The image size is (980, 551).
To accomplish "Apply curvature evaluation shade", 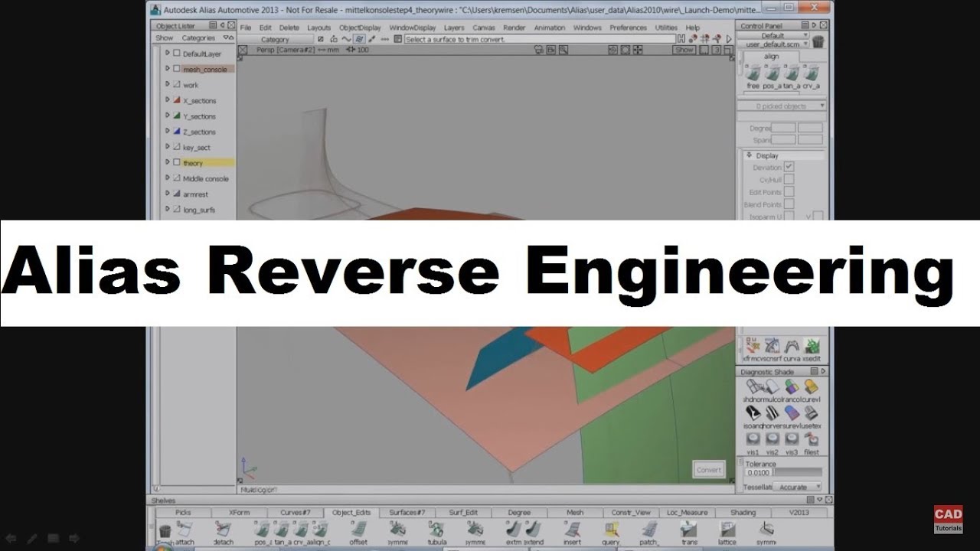I will point(811,387).
